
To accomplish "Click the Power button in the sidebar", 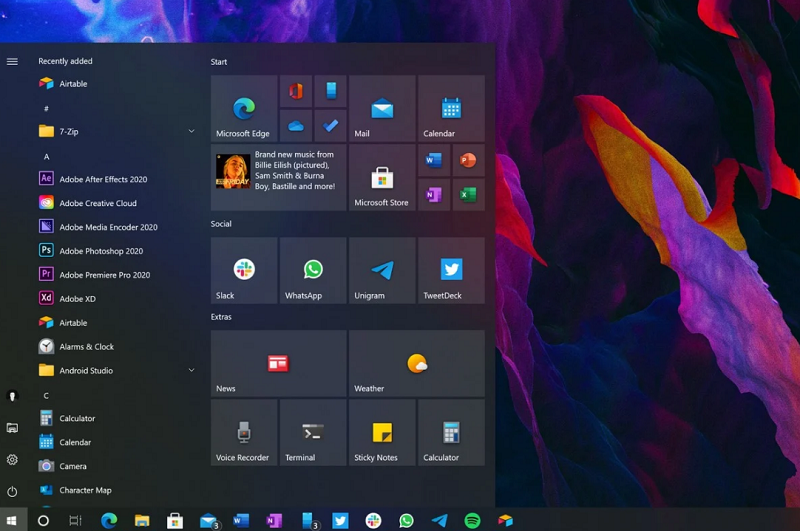I will (x=12, y=492).
